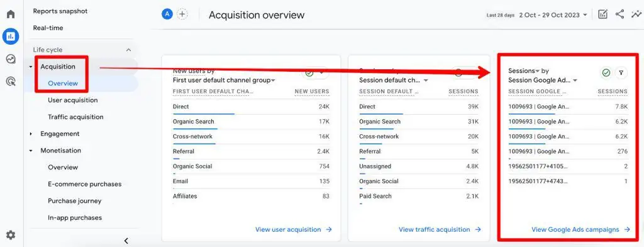
Task: Select Email row in New users card
Action: 251,181
